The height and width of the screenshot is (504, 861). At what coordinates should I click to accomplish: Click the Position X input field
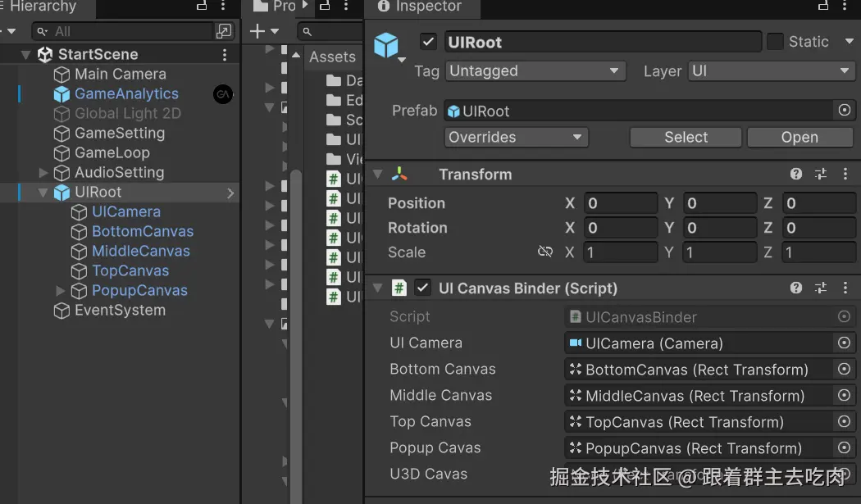(620, 203)
